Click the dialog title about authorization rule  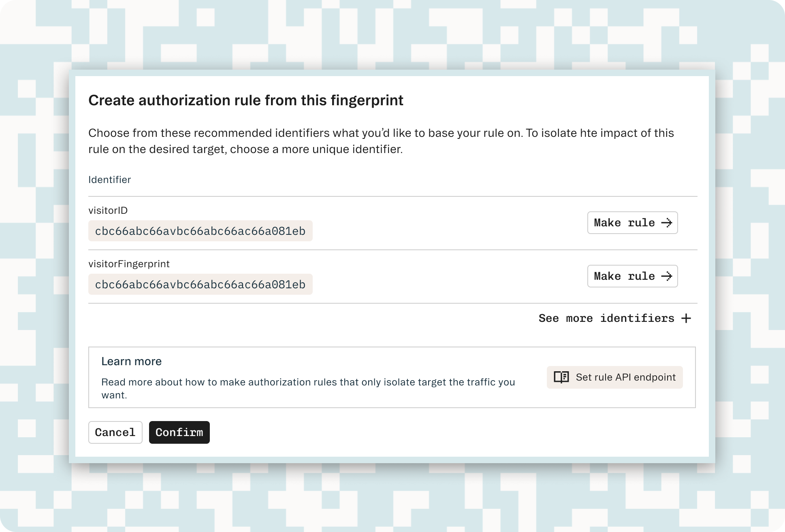(x=245, y=100)
